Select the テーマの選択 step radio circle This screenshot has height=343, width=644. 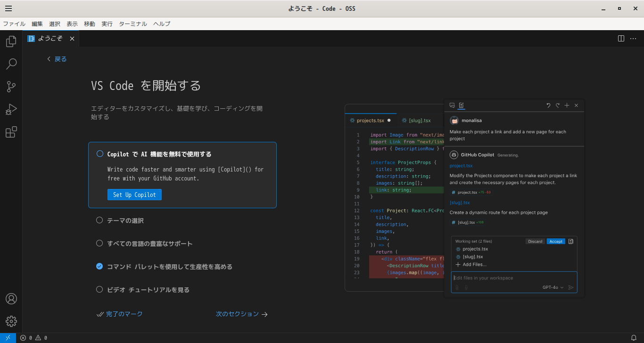99,220
